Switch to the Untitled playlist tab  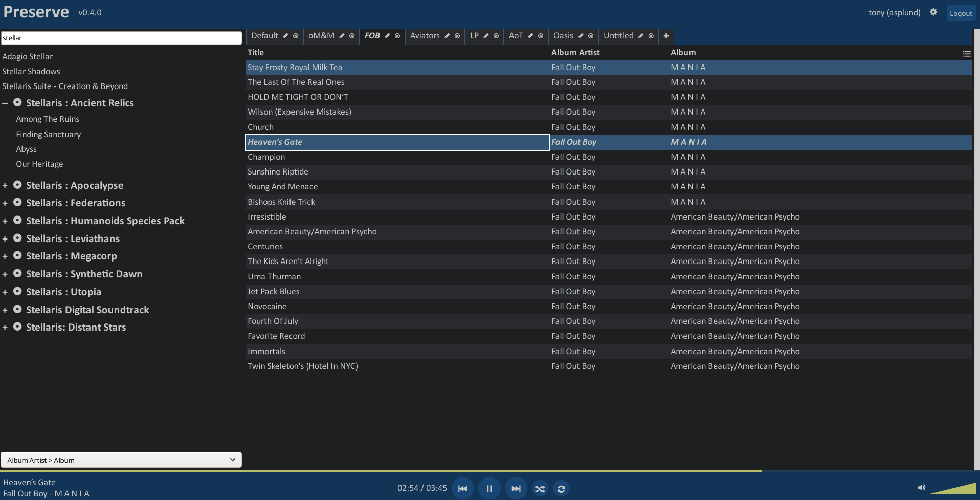(618, 36)
